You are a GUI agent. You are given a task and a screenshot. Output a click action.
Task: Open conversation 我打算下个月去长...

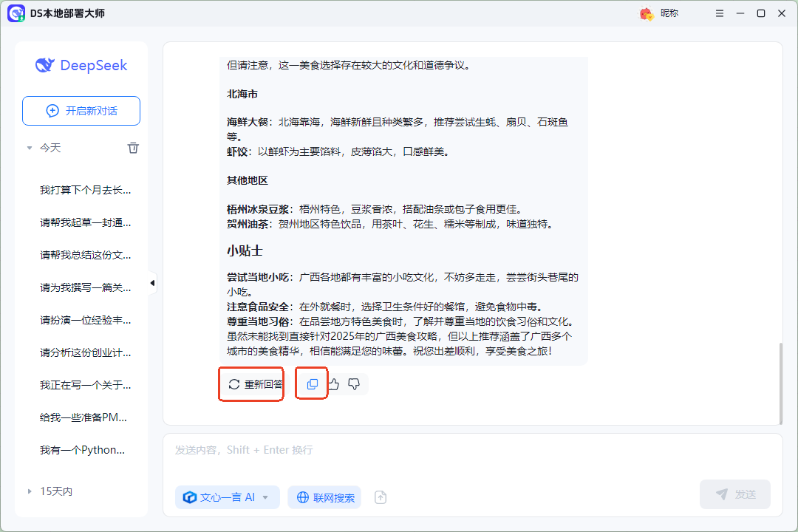click(x=86, y=190)
